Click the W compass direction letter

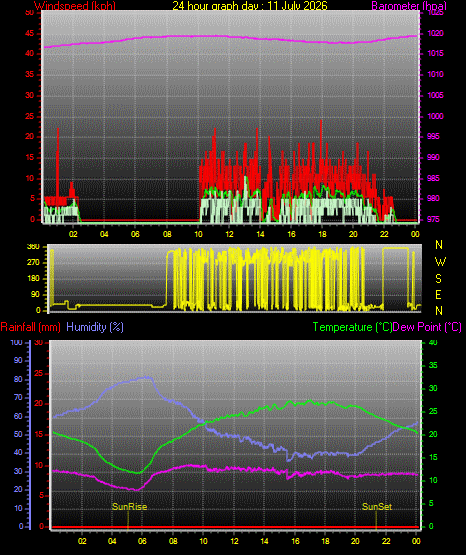pyautogui.click(x=440, y=262)
